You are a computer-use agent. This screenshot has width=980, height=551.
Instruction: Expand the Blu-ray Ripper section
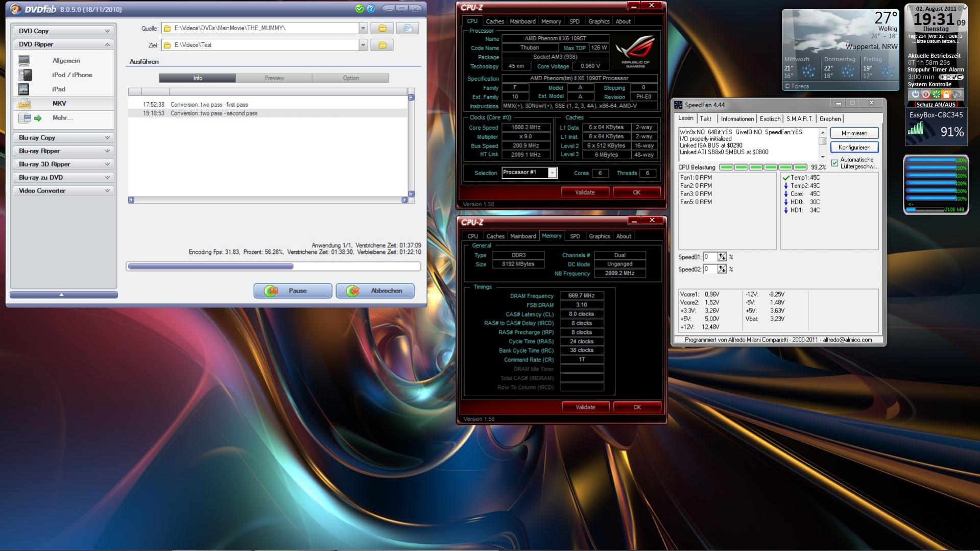tap(63, 151)
